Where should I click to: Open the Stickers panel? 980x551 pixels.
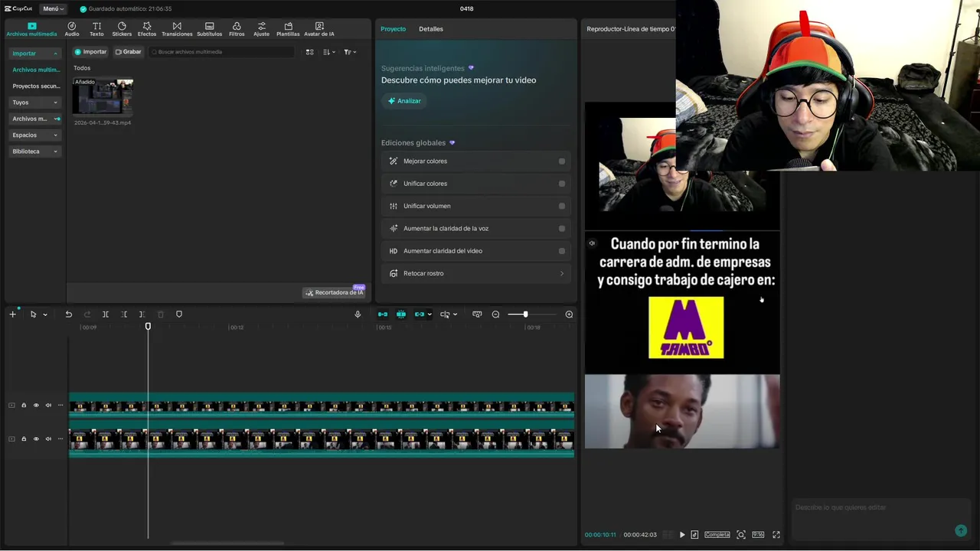[122, 29]
